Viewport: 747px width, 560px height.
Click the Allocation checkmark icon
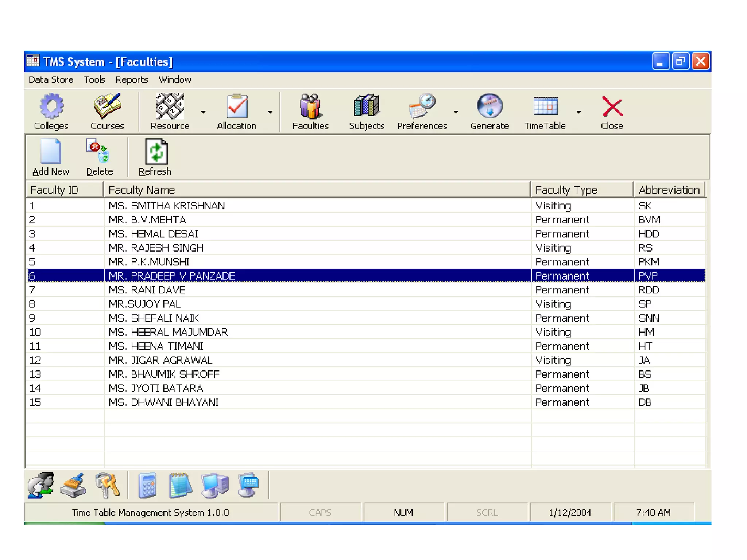click(x=237, y=106)
